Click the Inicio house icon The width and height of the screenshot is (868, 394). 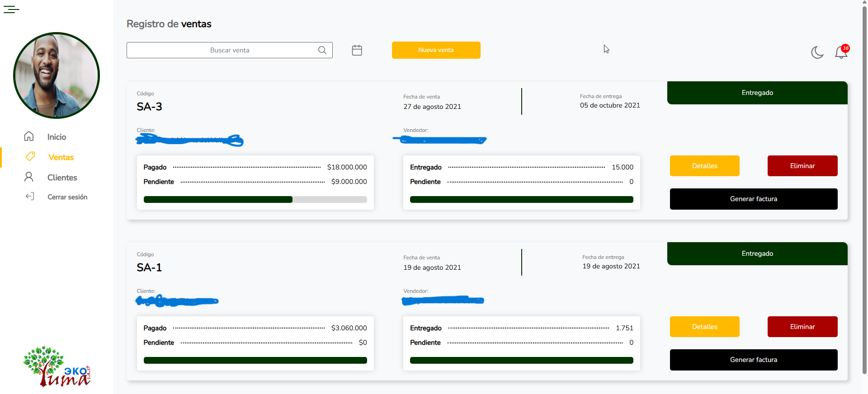click(29, 136)
